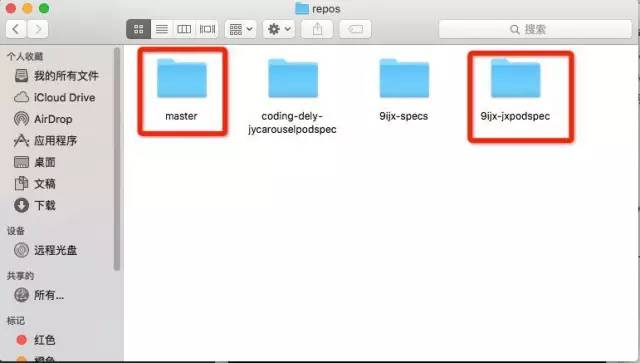Go forward with the right chevron button

(38, 29)
